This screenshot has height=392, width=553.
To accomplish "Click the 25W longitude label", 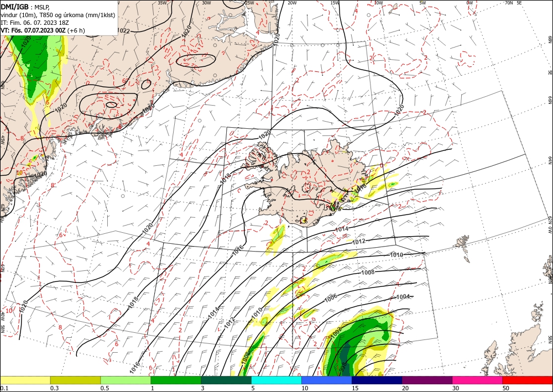I will (x=249, y=3).
